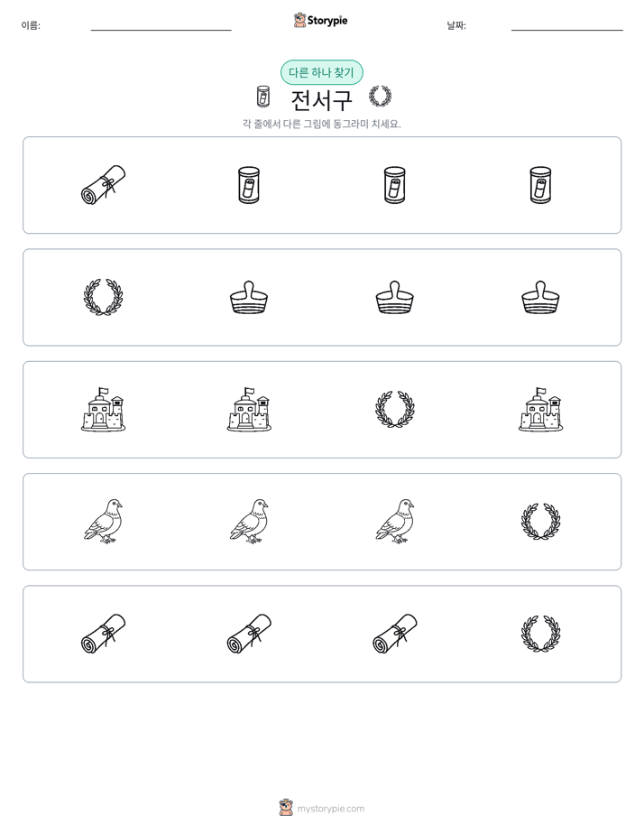Click the 다른 하나 찾기 badge

[322, 72]
